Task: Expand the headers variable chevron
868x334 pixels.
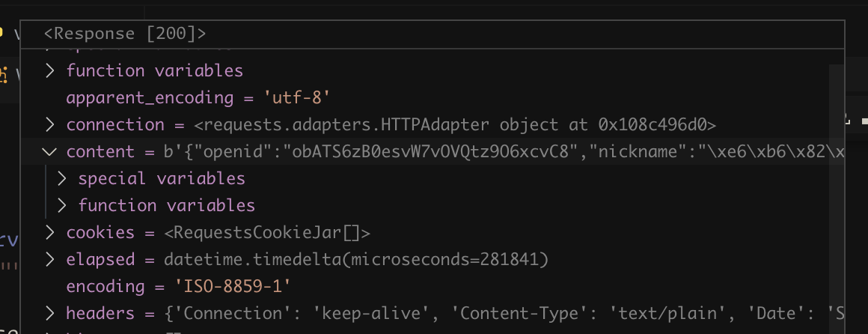Action: coord(50,314)
